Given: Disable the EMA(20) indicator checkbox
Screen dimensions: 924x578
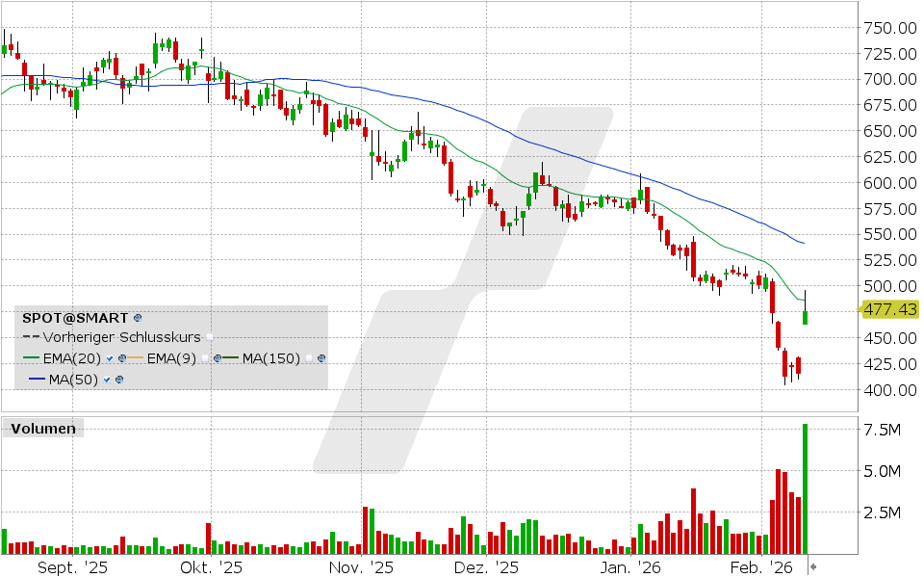Looking at the screenshot, I should click(x=109, y=357).
